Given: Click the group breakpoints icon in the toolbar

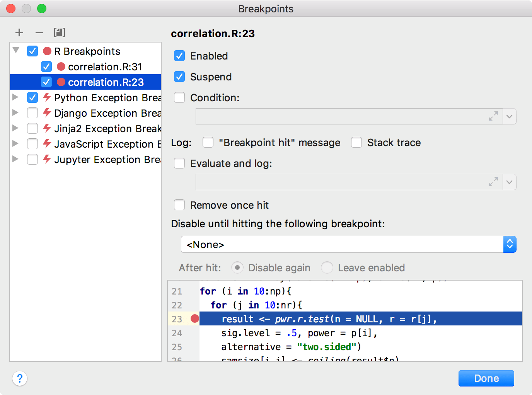Looking at the screenshot, I should pos(59,32).
